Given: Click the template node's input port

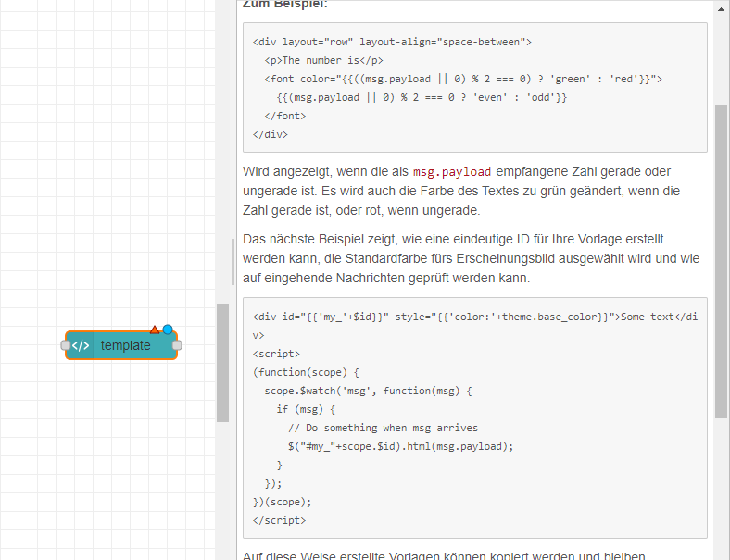Looking at the screenshot, I should pos(66,345).
